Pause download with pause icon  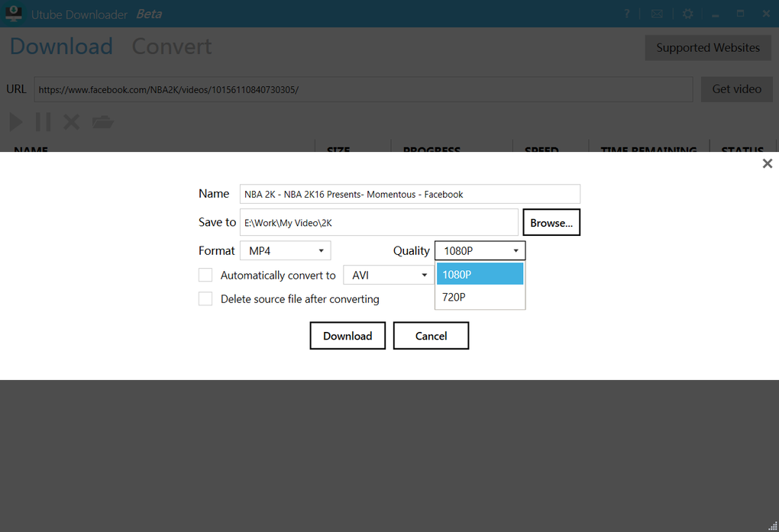pyautogui.click(x=44, y=121)
